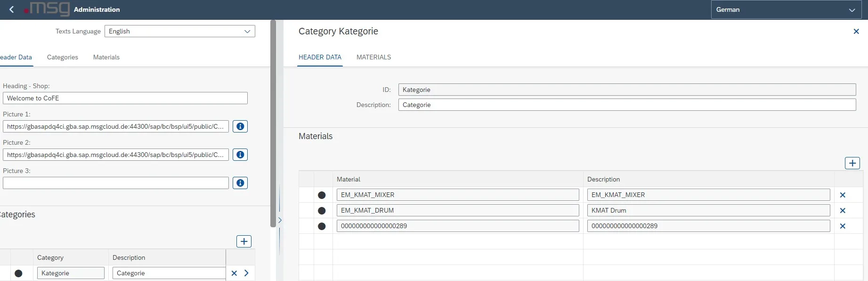
Task: Open info for Picture 1 field
Action: [240, 126]
